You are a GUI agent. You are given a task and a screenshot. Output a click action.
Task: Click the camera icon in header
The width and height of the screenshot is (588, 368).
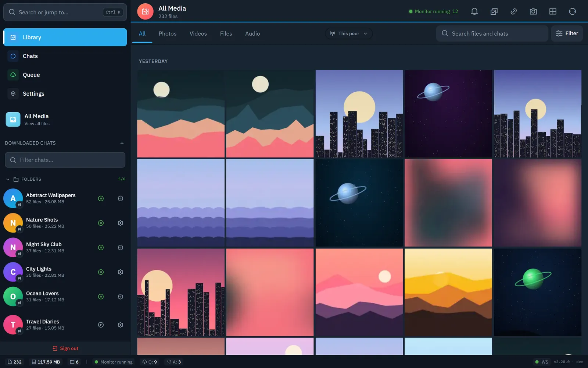pos(533,11)
